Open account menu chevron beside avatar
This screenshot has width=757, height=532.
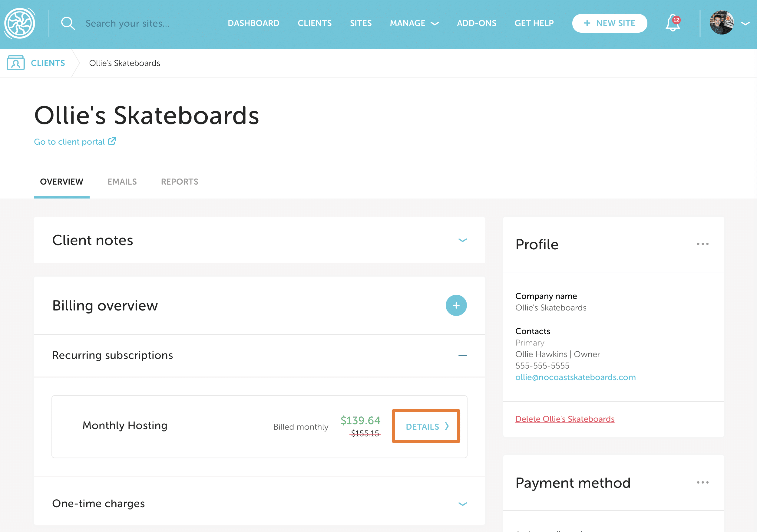click(x=745, y=23)
